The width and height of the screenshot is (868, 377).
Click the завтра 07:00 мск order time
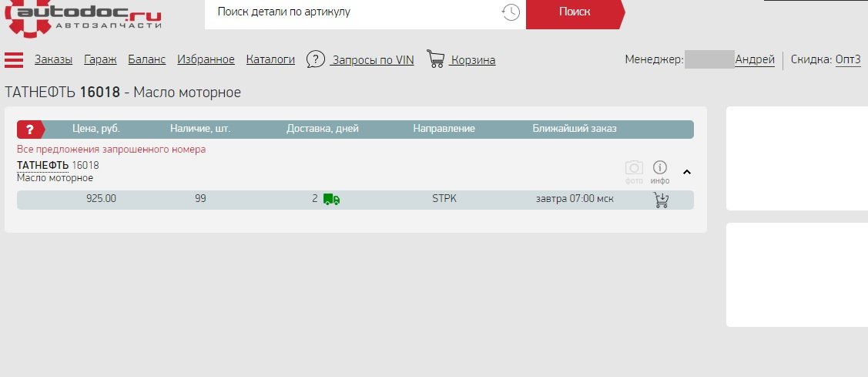pyautogui.click(x=575, y=198)
